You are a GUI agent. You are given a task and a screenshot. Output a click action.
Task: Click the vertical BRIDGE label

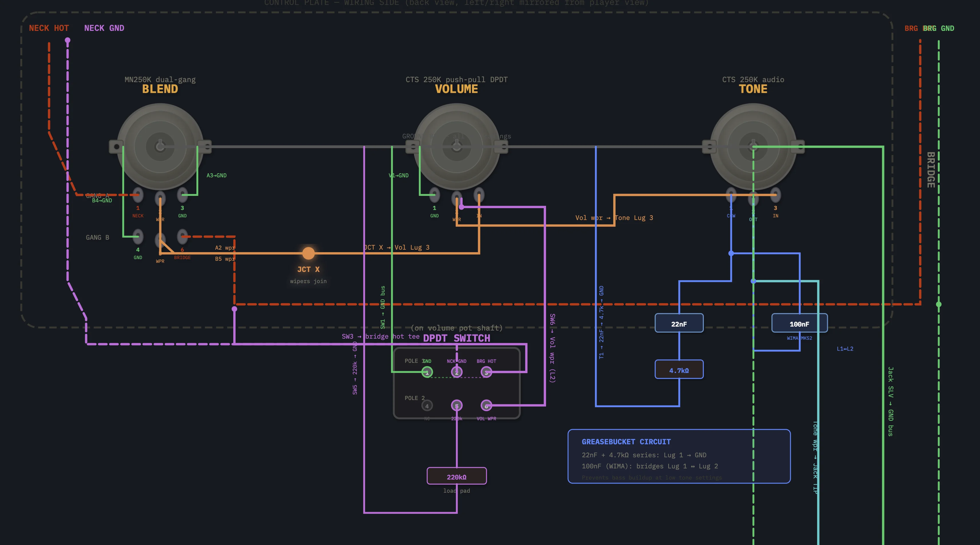point(931,170)
